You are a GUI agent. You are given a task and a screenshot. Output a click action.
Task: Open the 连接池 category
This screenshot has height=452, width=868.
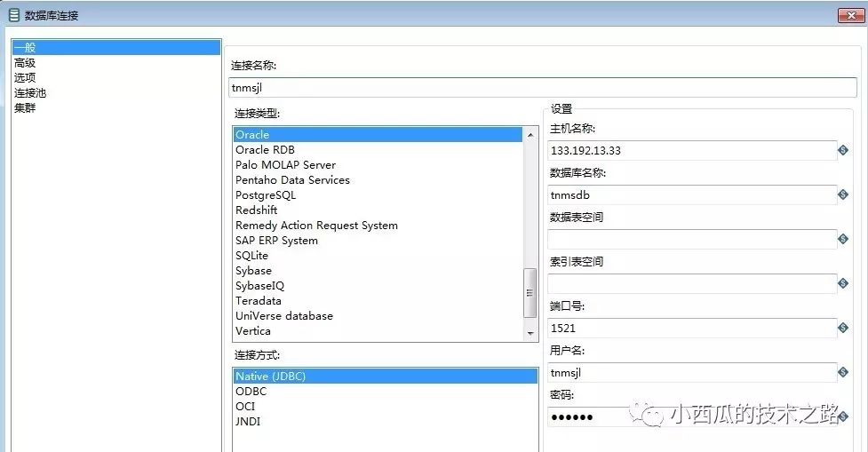coord(30,93)
